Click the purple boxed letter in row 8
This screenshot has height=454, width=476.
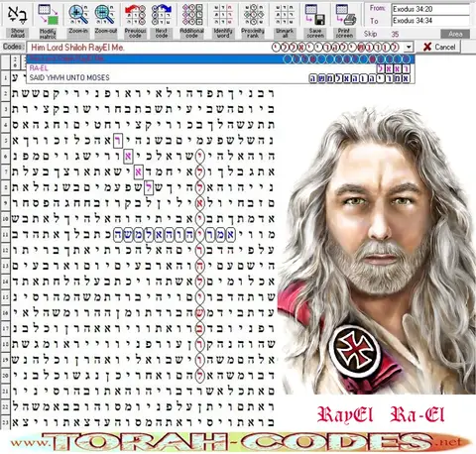pos(149,187)
